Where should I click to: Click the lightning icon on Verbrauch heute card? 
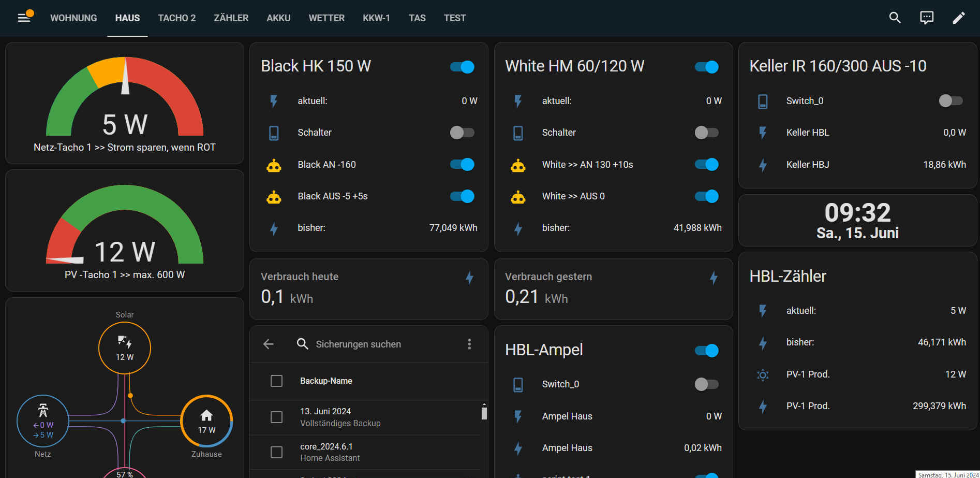[469, 278]
